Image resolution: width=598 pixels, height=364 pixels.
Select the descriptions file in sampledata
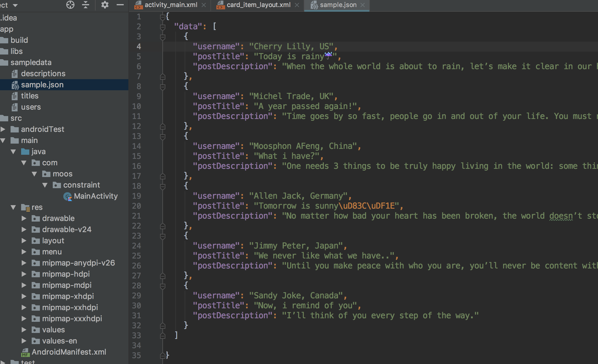click(43, 74)
